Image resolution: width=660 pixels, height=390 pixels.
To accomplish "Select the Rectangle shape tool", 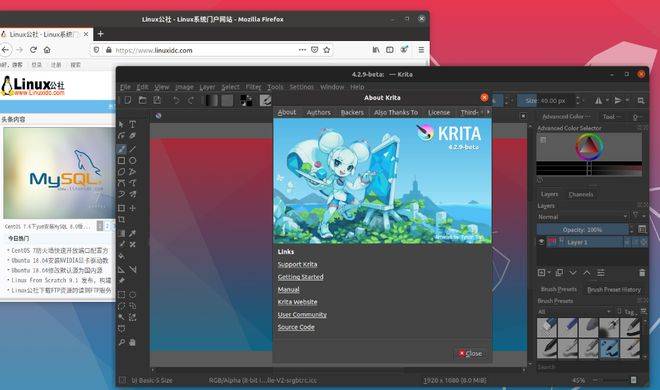I will (121, 160).
